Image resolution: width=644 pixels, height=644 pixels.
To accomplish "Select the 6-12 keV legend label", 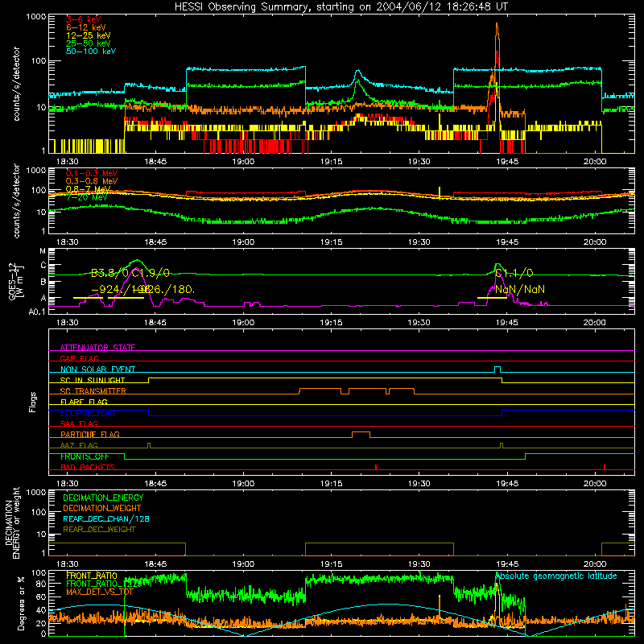I will [86, 27].
